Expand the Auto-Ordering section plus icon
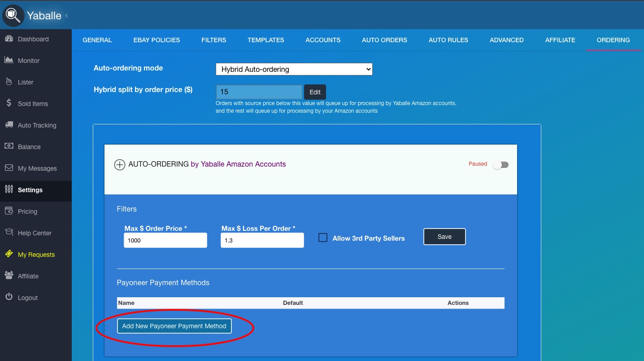 [119, 165]
